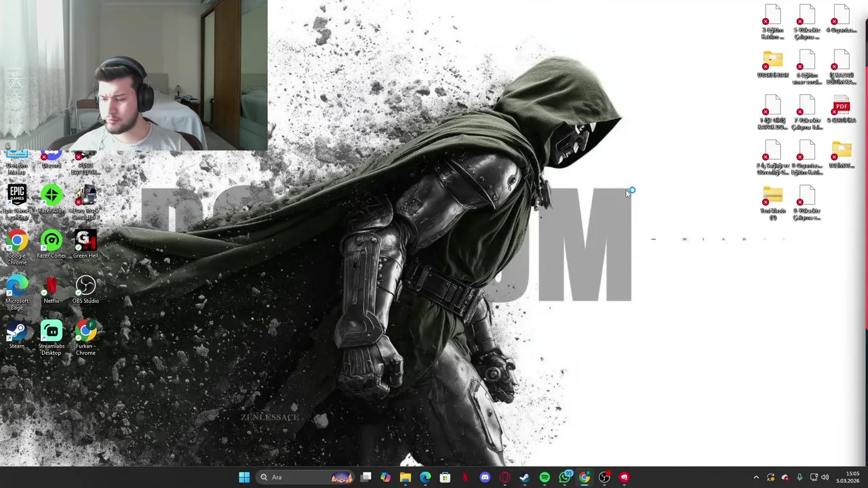This screenshot has width=868, height=488.
Task: Open Discord from the taskbar
Action: (x=485, y=477)
